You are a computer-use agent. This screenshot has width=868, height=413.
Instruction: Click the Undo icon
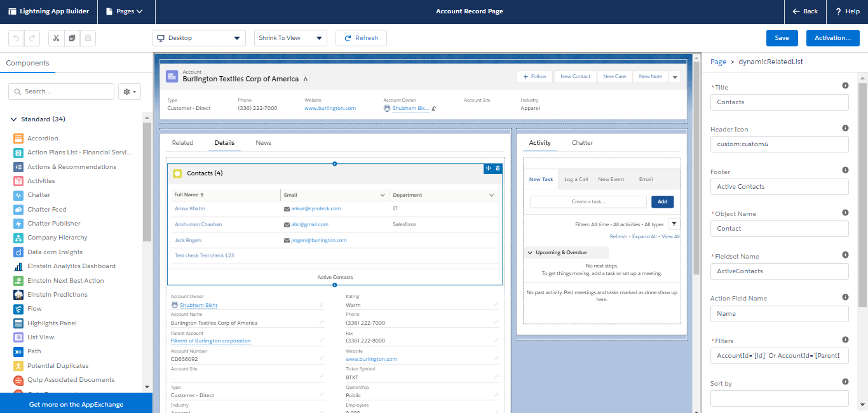16,38
